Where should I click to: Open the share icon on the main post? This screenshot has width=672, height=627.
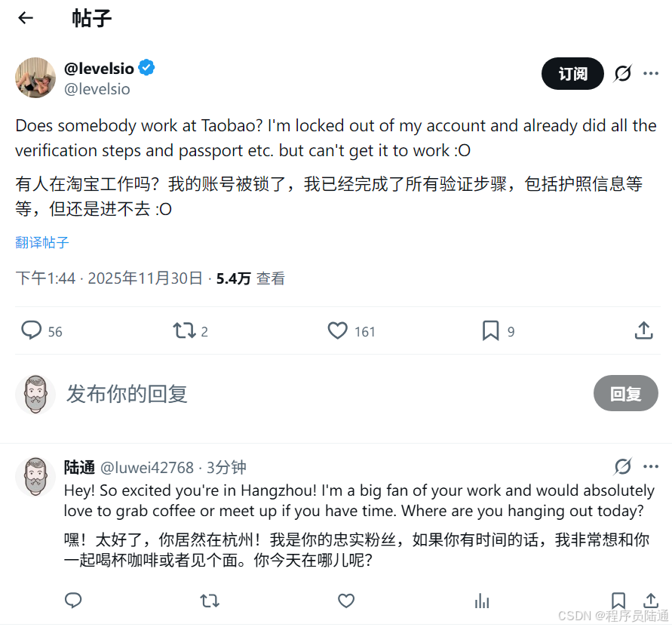(x=643, y=330)
